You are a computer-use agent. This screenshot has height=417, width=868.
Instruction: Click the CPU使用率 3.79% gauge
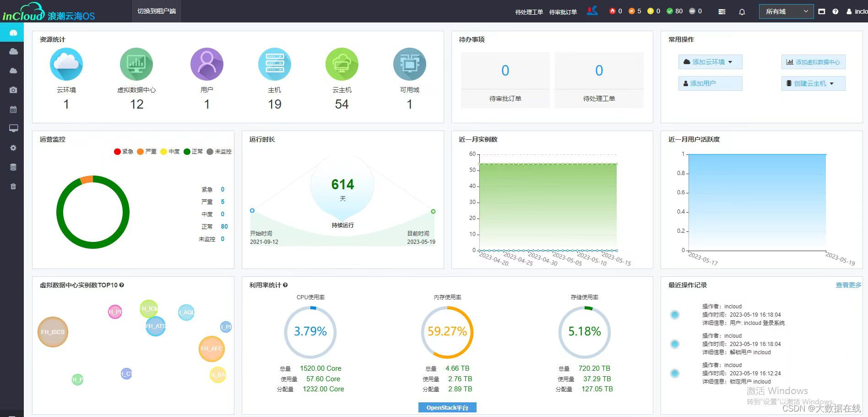click(310, 332)
